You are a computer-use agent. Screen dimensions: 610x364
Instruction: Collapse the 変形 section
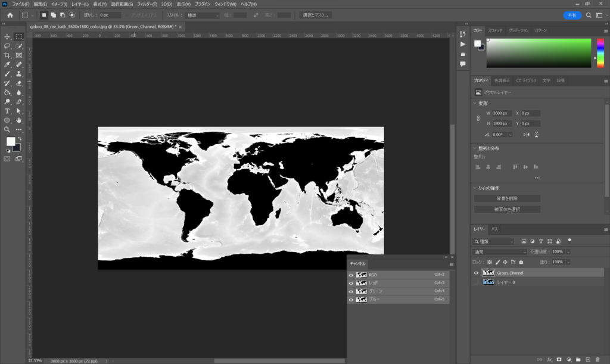[475, 103]
